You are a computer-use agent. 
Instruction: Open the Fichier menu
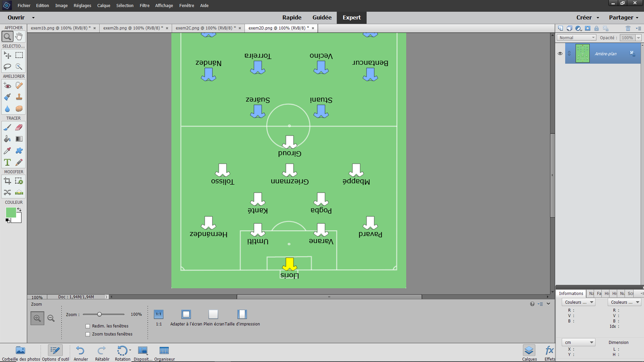tap(24, 5)
